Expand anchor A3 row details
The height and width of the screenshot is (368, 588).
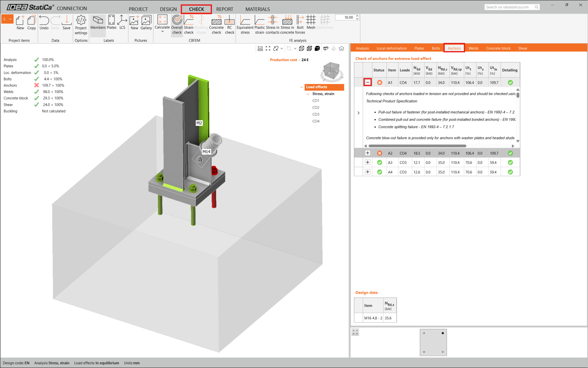pyautogui.click(x=367, y=163)
